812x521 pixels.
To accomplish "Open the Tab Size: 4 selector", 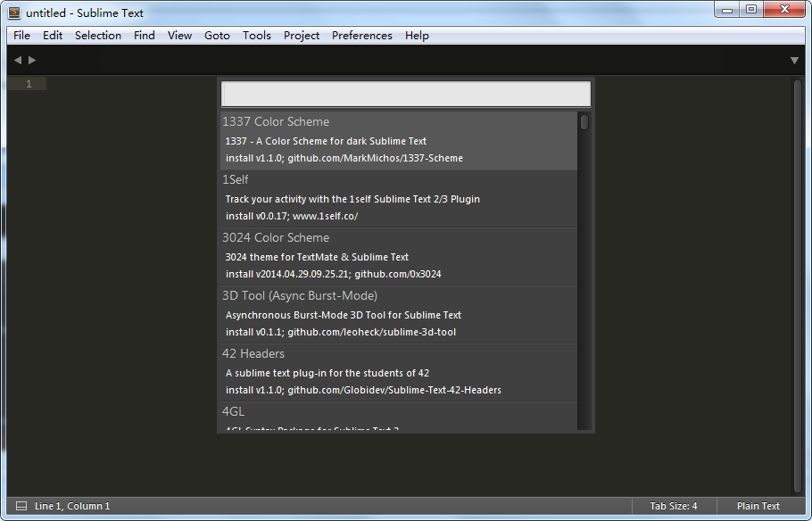I will click(x=673, y=506).
